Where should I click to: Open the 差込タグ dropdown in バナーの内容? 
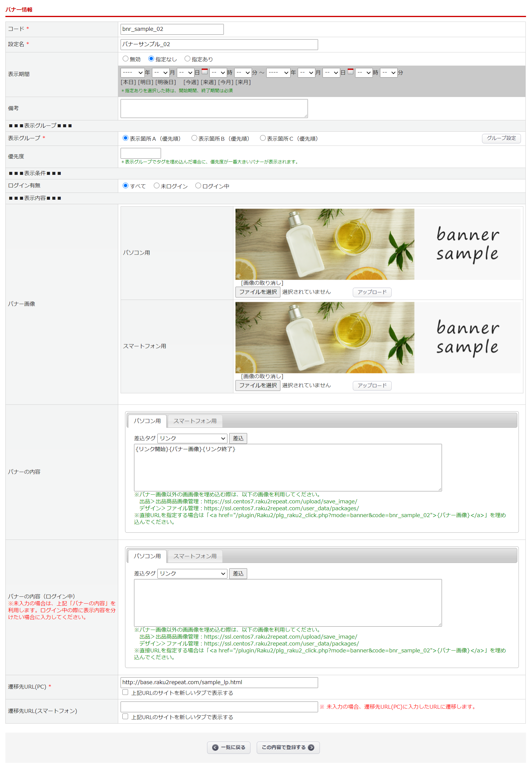192,438
